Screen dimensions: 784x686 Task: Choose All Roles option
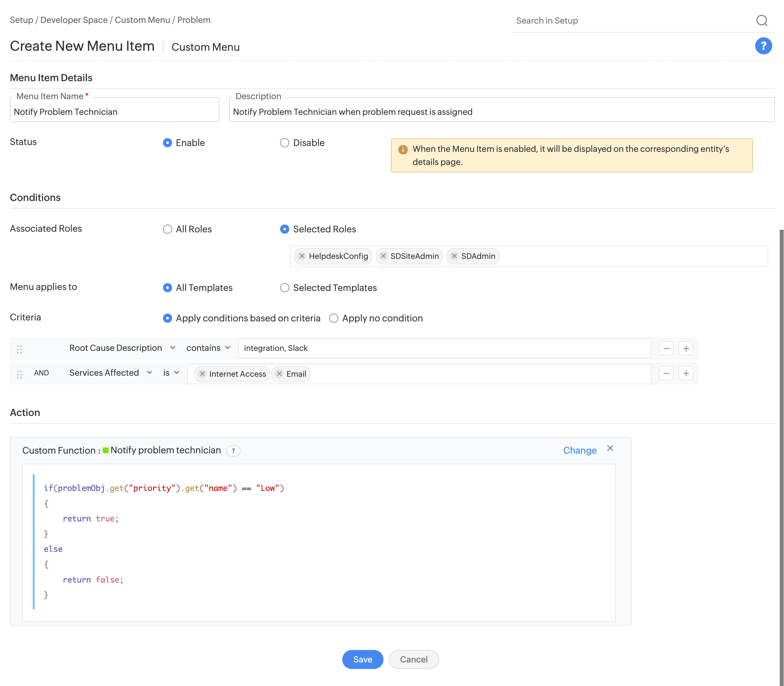coord(167,229)
